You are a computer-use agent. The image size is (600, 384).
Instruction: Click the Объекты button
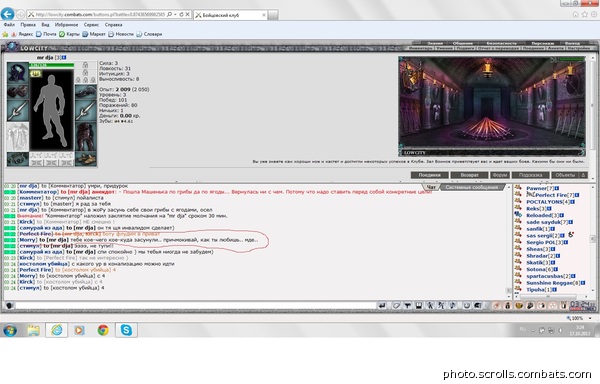click(565, 175)
